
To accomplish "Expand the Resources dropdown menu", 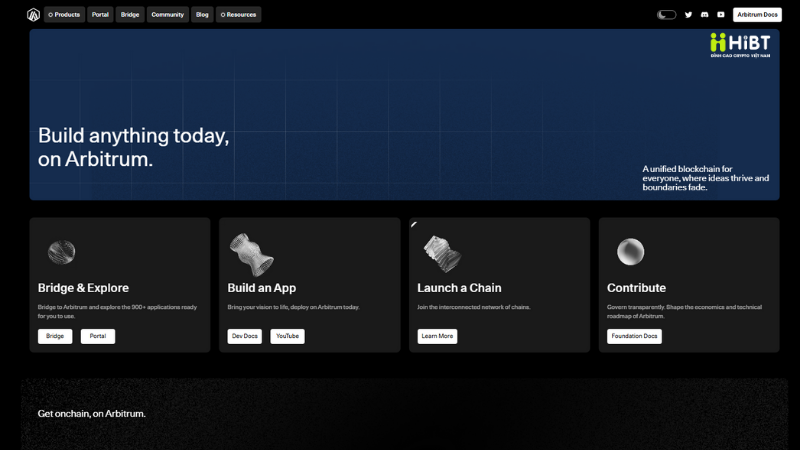I will tap(238, 15).
